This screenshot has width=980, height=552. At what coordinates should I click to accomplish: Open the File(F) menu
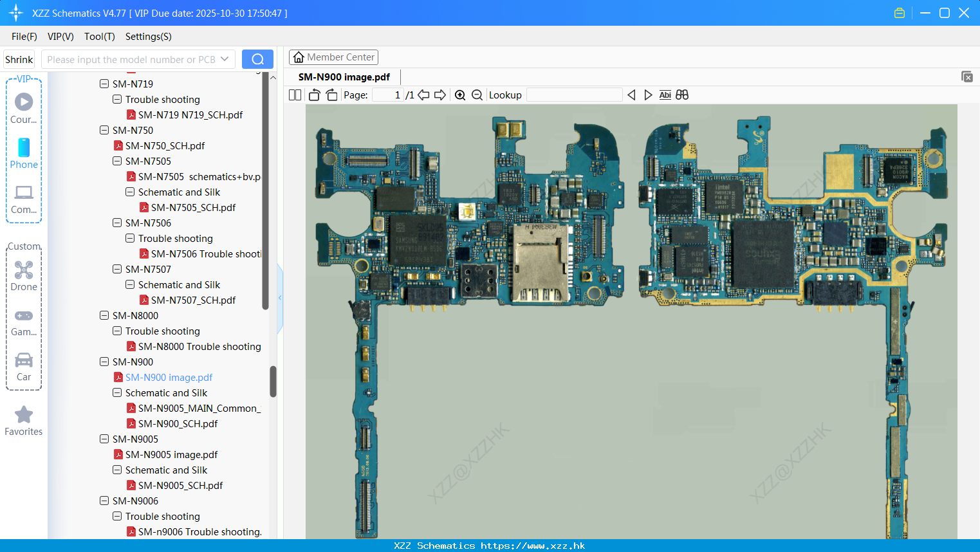tap(24, 36)
